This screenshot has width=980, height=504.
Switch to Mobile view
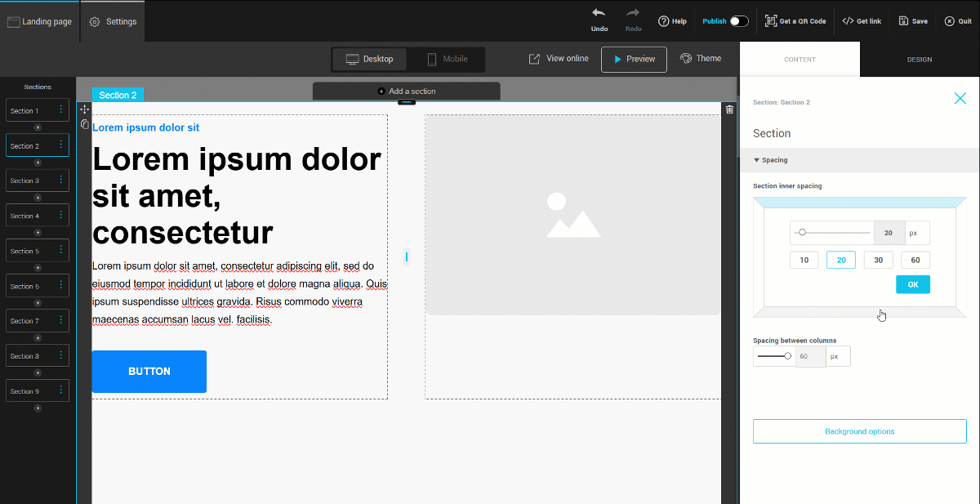(x=447, y=59)
